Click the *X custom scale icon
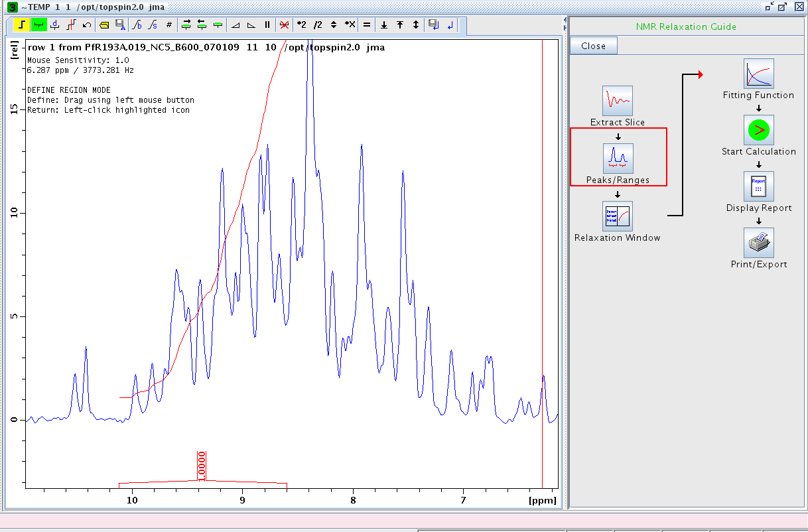Screen dimensions: 808x532 pyautogui.click(x=350, y=25)
